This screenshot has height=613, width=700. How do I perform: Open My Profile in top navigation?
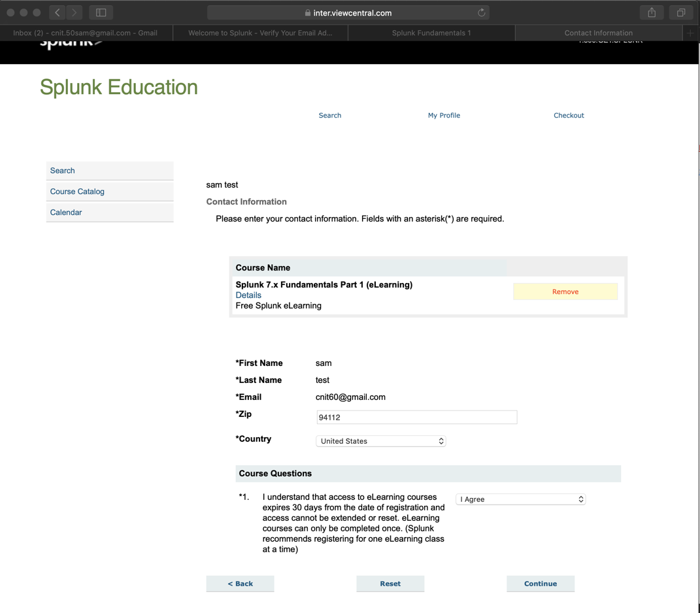[x=444, y=115]
